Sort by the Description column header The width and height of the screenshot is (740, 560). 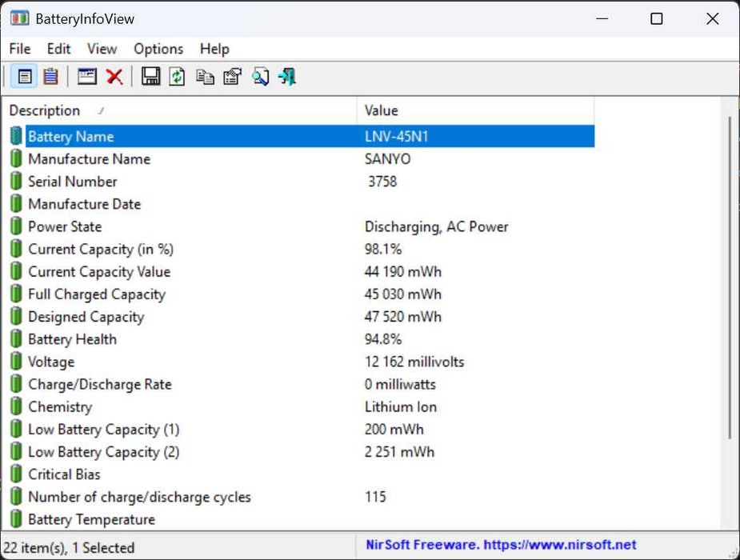pyautogui.click(x=179, y=110)
